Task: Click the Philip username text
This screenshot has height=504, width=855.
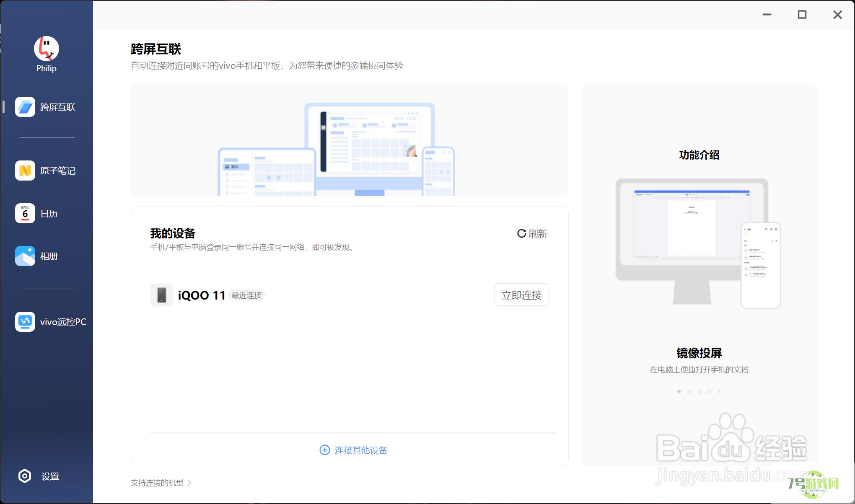Action: pyautogui.click(x=46, y=68)
